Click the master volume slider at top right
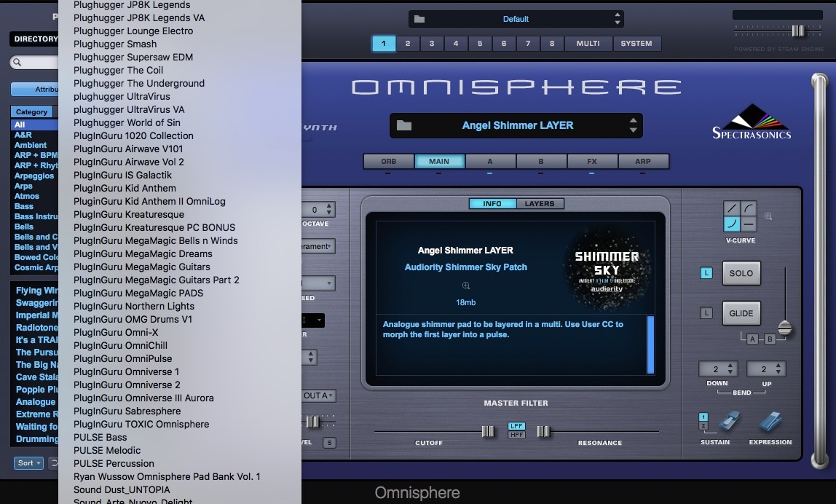This screenshot has width=836, height=504. 798,31
